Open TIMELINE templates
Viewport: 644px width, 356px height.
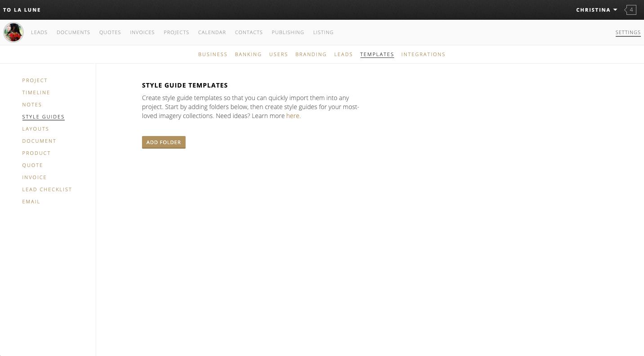36,92
